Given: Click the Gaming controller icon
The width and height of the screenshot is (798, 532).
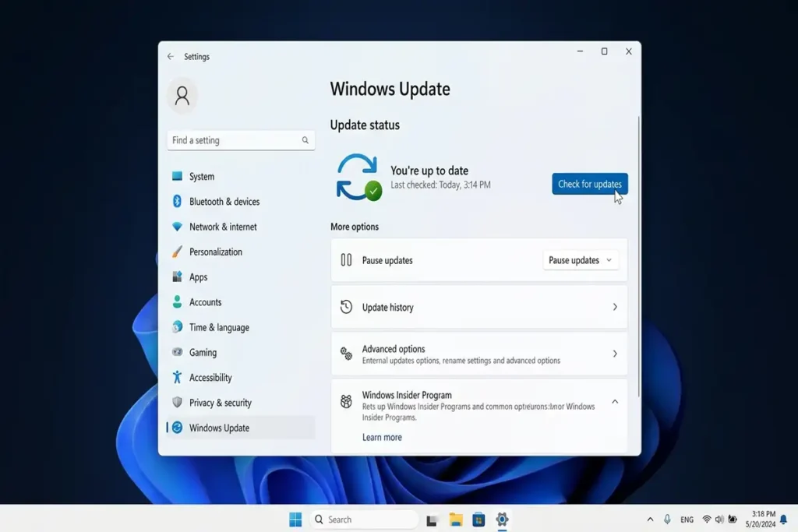Looking at the screenshot, I should coord(177,352).
